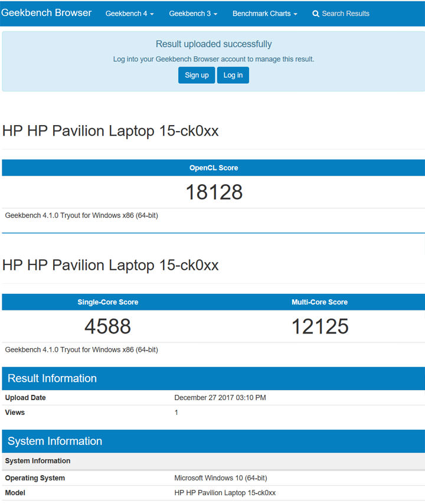Select the single-core value 4588
This screenshot has height=504, width=425.
(x=107, y=326)
